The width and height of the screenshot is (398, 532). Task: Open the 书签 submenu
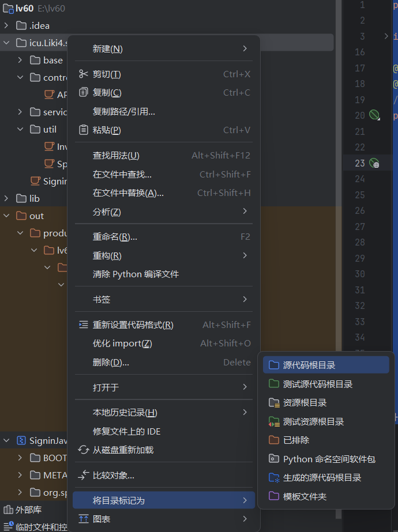tap(164, 299)
